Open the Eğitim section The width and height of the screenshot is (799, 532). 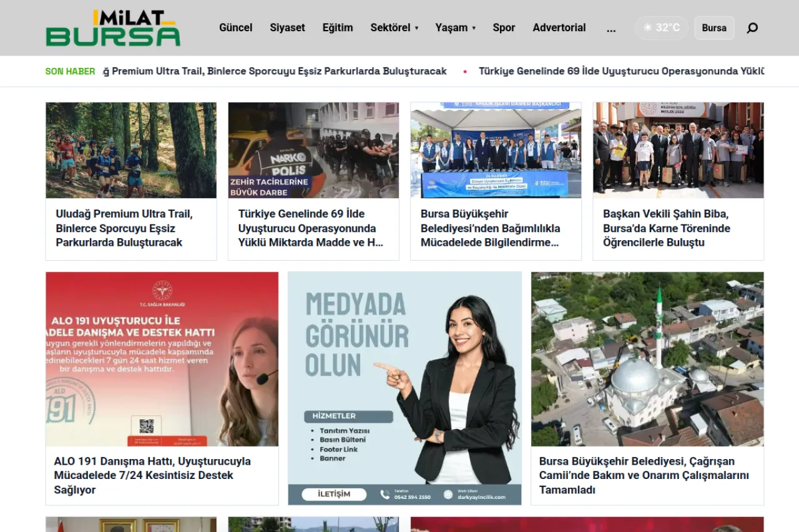(338, 27)
